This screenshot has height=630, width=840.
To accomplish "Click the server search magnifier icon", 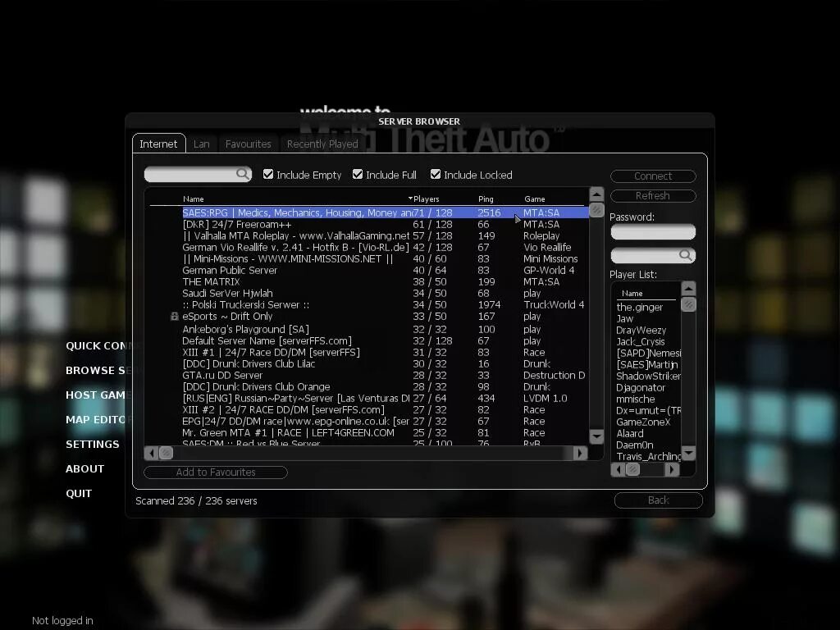I will pos(243,174).
